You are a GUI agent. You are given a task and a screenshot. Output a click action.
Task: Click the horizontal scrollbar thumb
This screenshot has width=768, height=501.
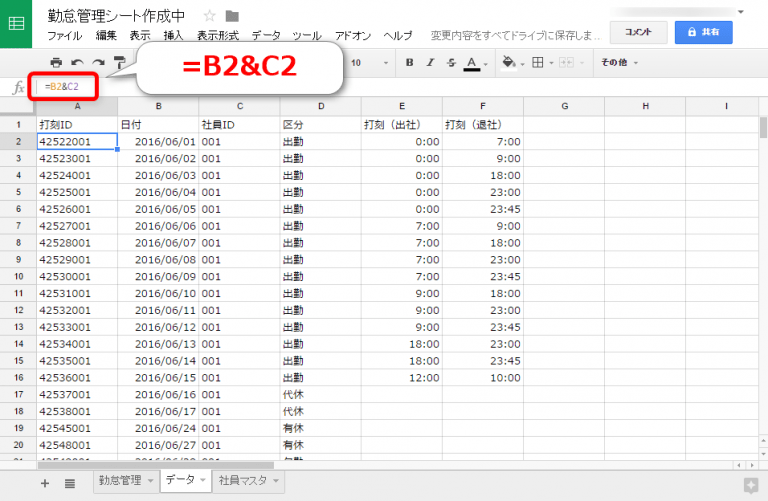(x=156, y=465)
